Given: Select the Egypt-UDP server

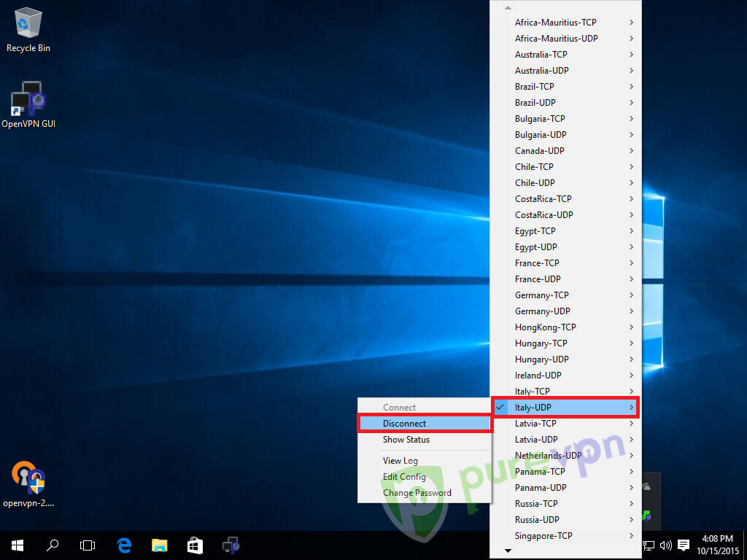Looking at the screenshot, I should pos(565,247).
